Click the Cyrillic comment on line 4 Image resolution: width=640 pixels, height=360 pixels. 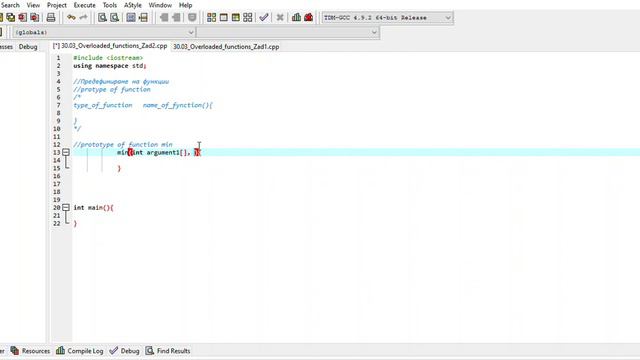121,82
